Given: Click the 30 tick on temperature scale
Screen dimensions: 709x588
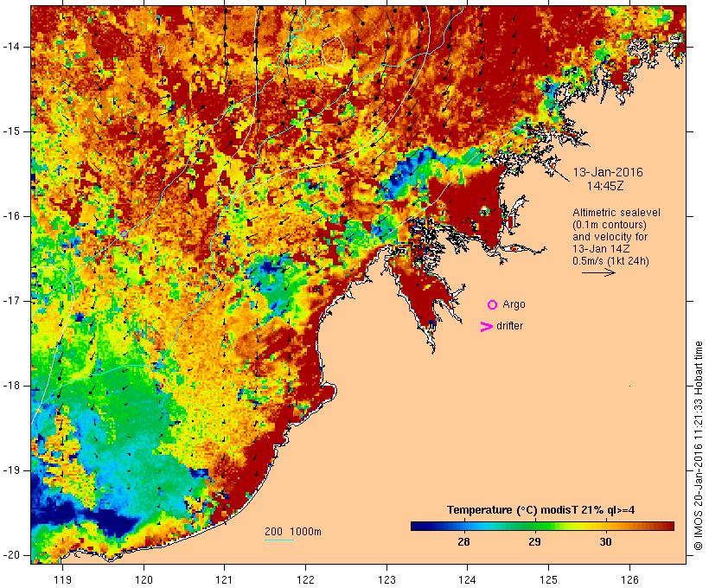Looking at the screenshot, I should coord(605,542).
